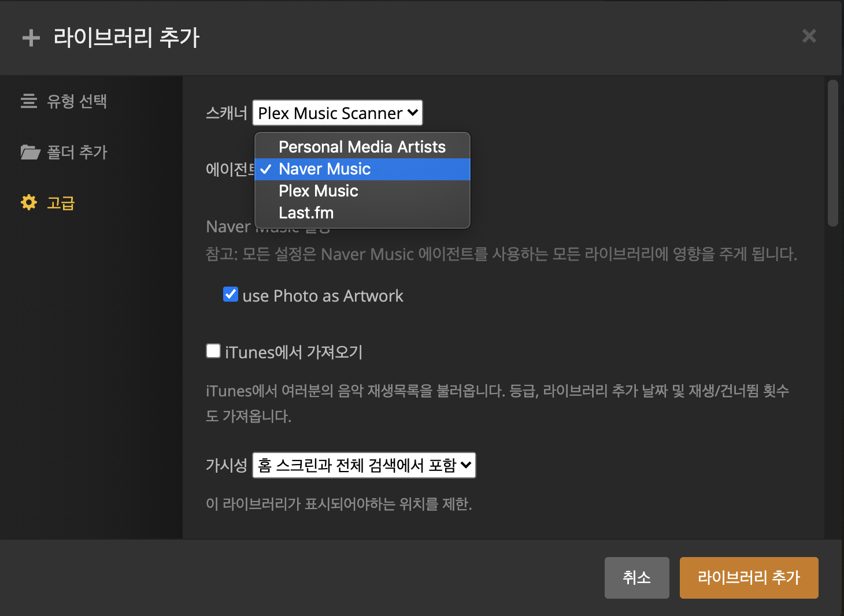
Task: Click the dialog's vertical scrollbar thumb
Action: click(x=833, y=153)
